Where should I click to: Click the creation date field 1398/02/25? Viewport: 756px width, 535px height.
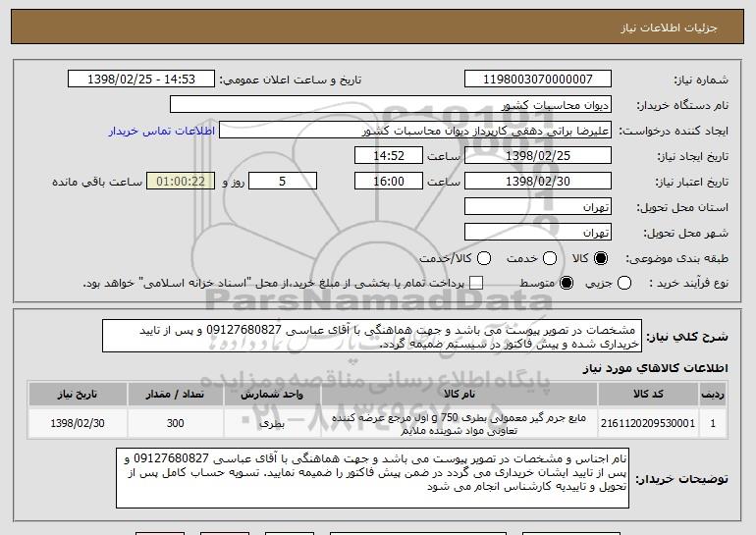[538, 156]
